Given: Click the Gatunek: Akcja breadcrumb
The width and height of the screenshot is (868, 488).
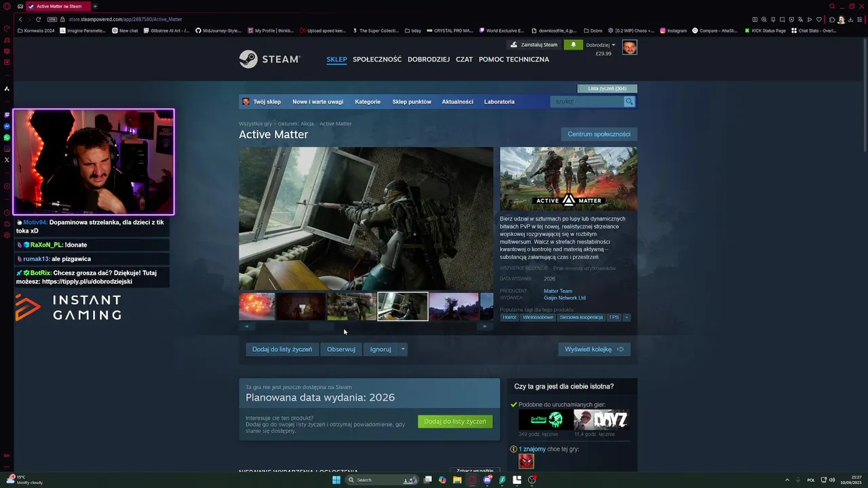Looking at the screenshot, I should (x=296, y=124).
